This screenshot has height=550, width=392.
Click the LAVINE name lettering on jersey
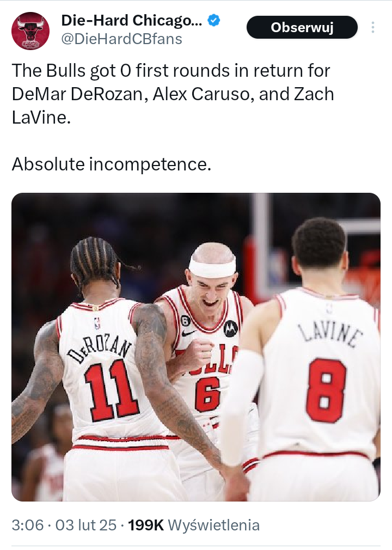point(330,335)
